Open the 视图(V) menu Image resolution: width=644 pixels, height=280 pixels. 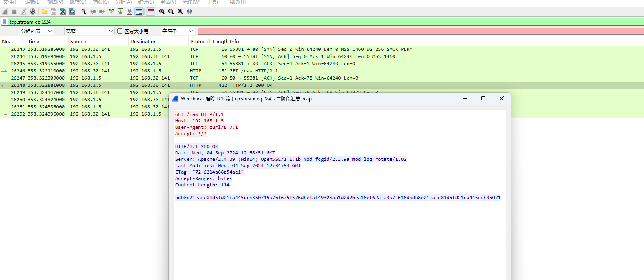click(55, 2)
